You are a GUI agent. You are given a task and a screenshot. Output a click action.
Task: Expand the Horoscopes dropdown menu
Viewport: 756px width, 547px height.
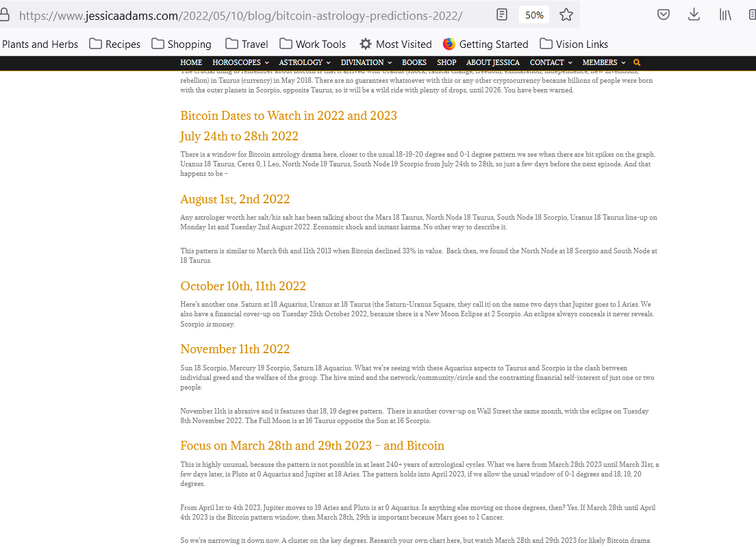point(240,62)
